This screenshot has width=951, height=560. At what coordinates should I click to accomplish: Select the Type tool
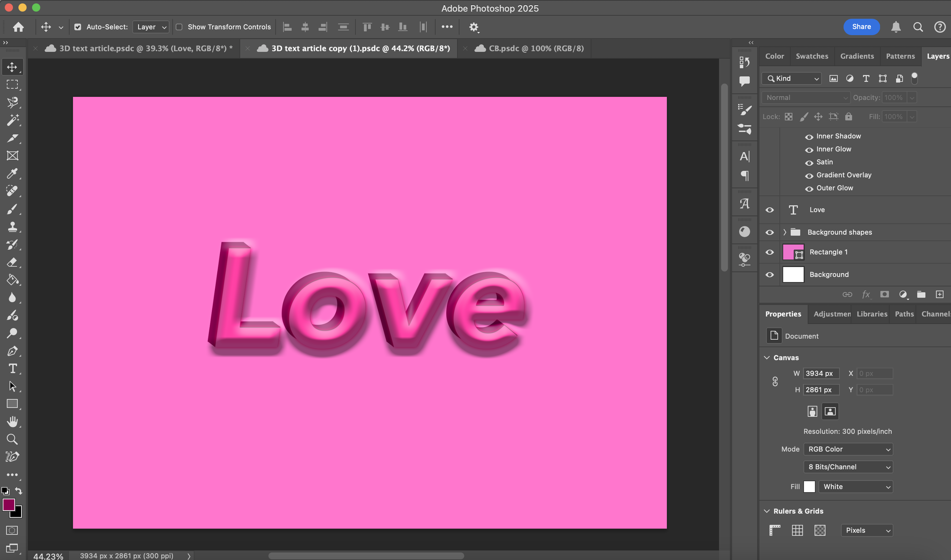tap(12, 369)
